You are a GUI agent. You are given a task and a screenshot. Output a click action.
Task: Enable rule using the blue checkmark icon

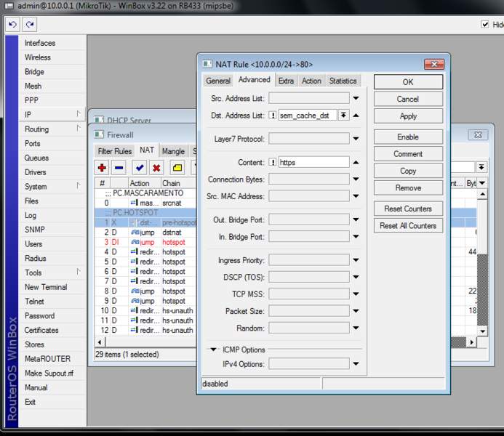[x=140, y=168]
